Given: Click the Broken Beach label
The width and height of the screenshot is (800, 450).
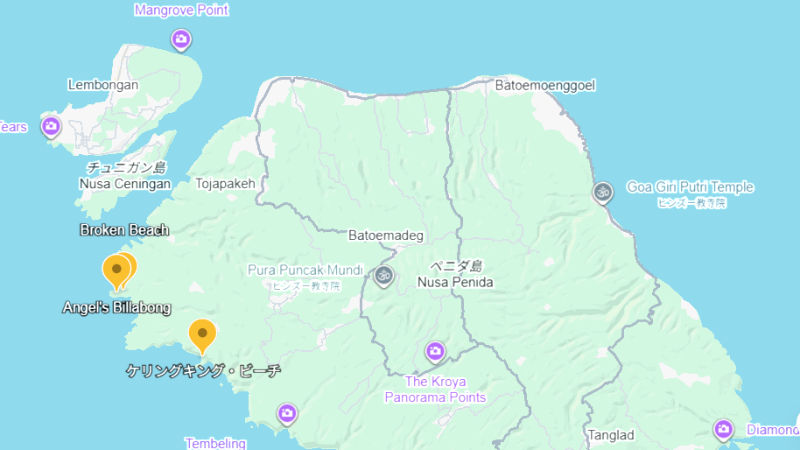Looking at the screenshot, I should click(124, 230).
